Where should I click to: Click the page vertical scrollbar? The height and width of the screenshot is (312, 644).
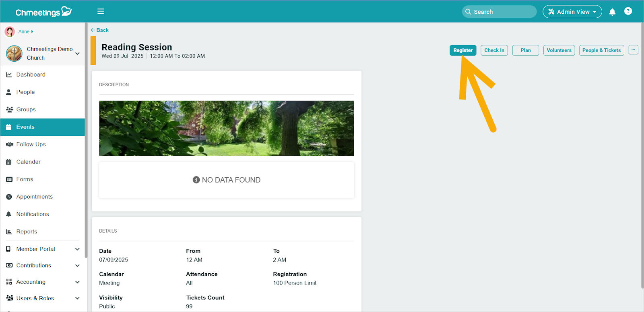pyautogui.click(x=642, y=155)
